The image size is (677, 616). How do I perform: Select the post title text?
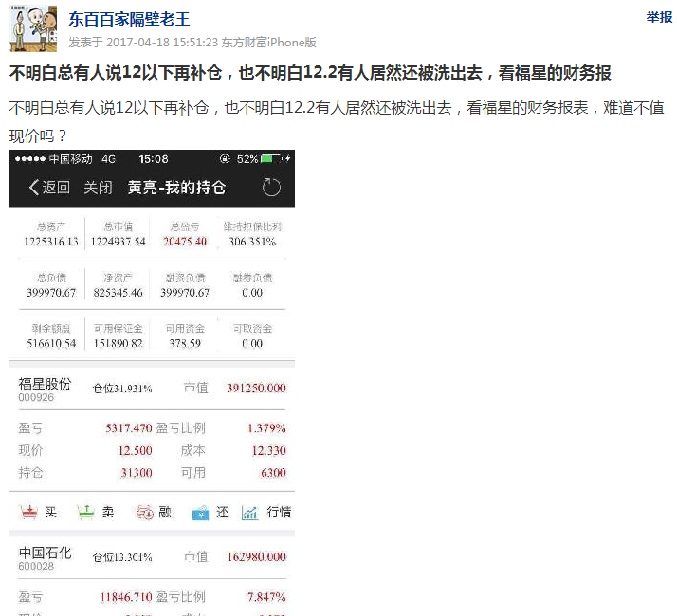pos(310,73)
